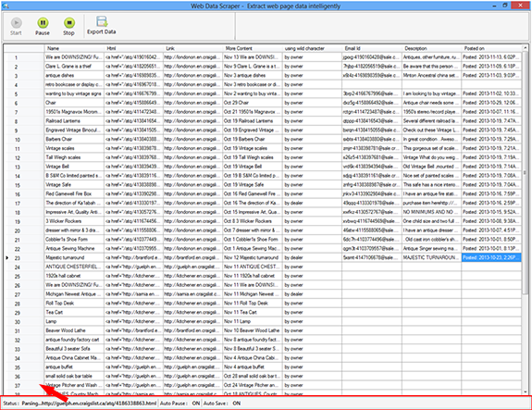Click the highlighted 'Posted: 2013-10-23' cell

(491, 257)
